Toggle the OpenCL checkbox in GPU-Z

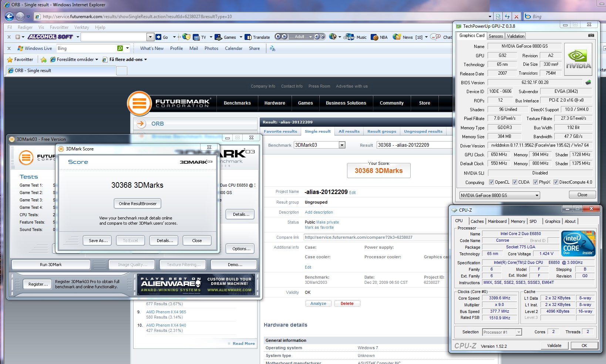click(x=491, y=182)
